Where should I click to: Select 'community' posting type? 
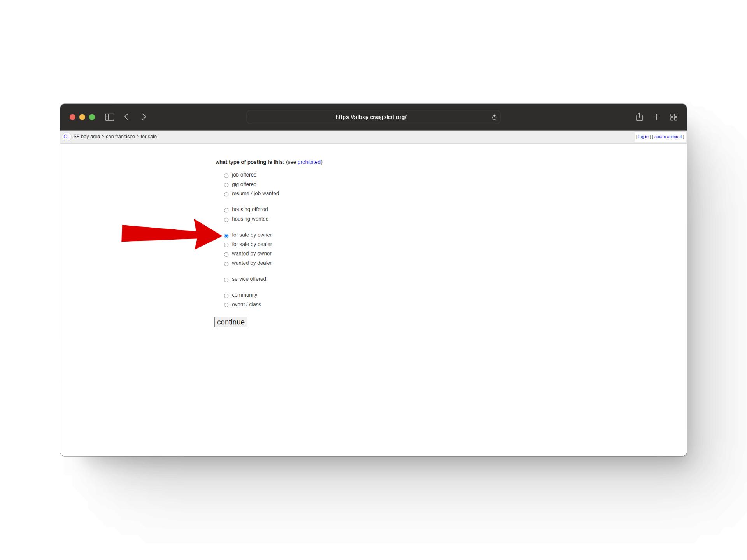[x=226, y=295]
